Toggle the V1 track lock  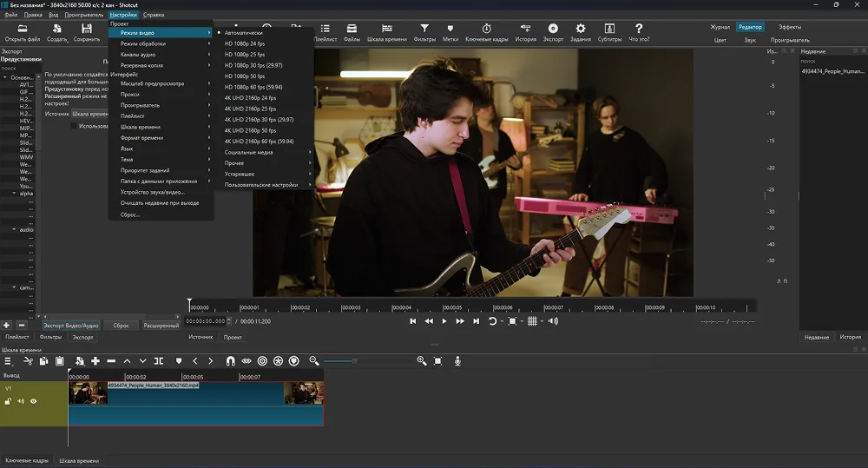click(x=8, y=401)
